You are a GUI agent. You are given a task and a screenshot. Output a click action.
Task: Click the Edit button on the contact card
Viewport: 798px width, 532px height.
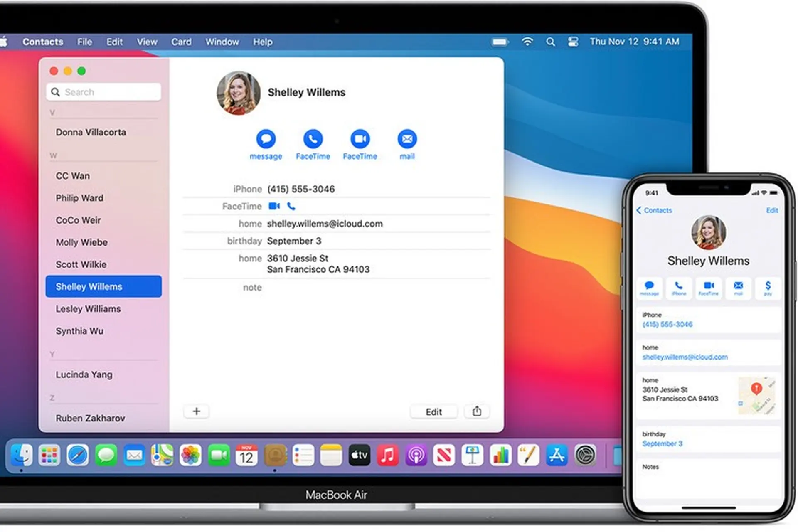[433, 411]
